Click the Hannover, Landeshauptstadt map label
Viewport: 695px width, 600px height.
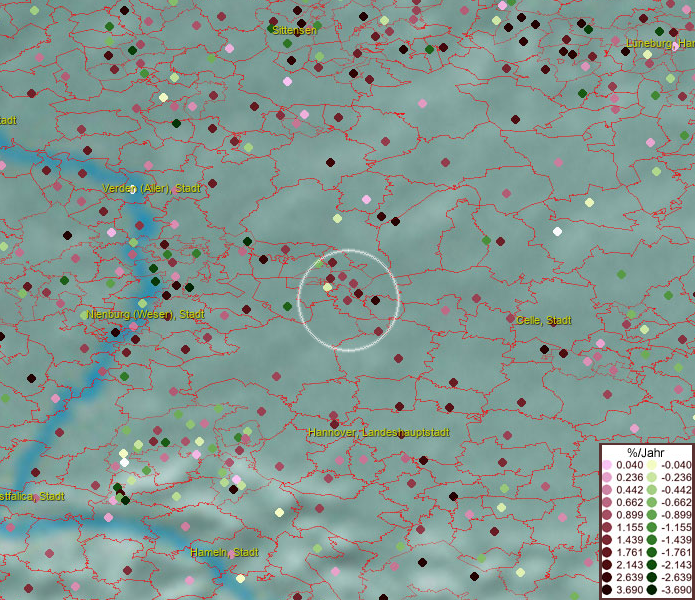coord(379,432)
